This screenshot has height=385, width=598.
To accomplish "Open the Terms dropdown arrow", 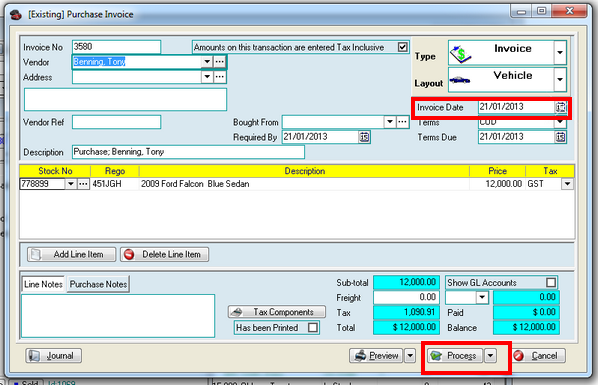I will click(x=560, y=122).
